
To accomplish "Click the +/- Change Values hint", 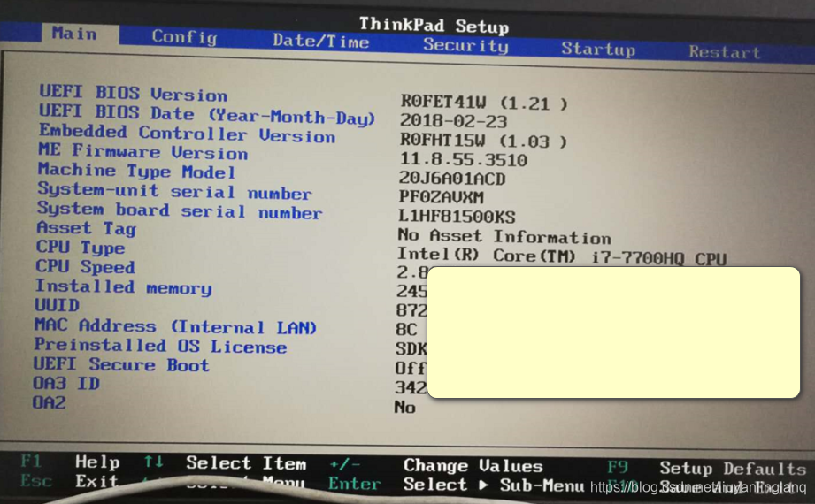I will 436,465.
